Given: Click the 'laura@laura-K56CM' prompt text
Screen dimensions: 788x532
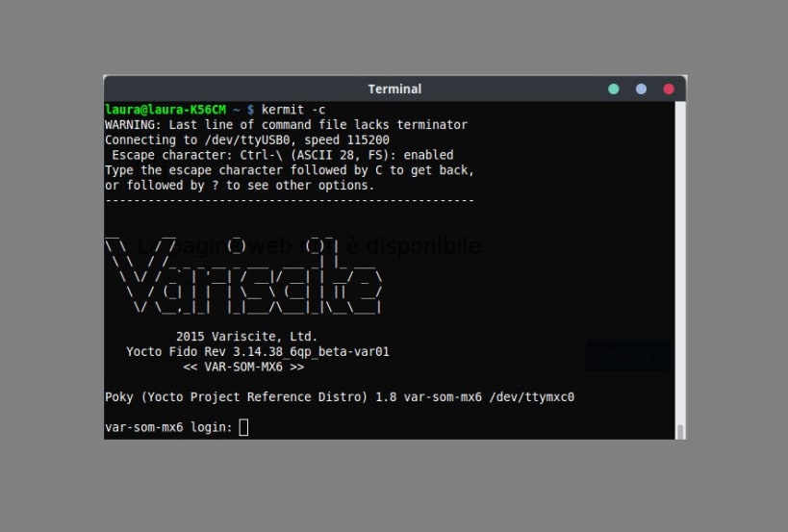Looking at the screenshot, I should click(165, 110).
